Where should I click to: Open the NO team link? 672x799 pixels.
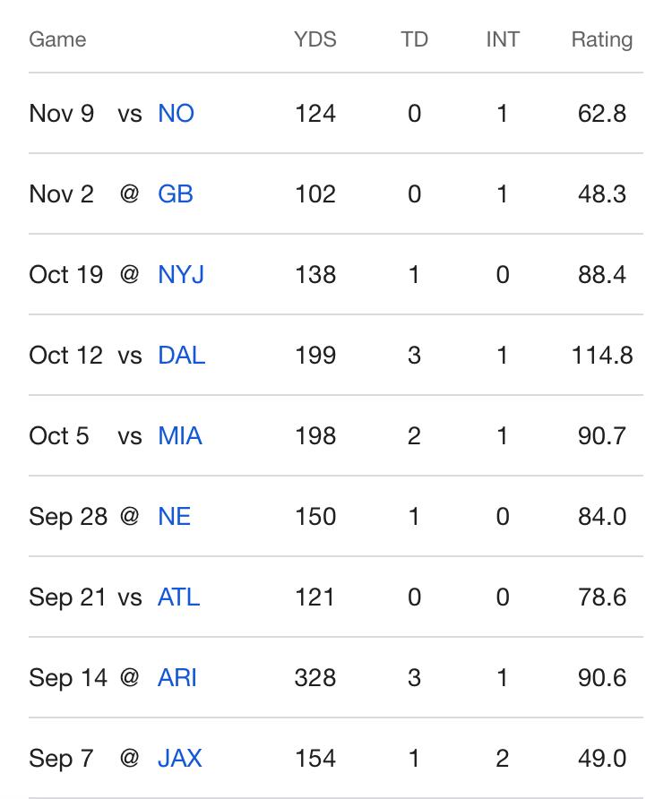(176, 114)
